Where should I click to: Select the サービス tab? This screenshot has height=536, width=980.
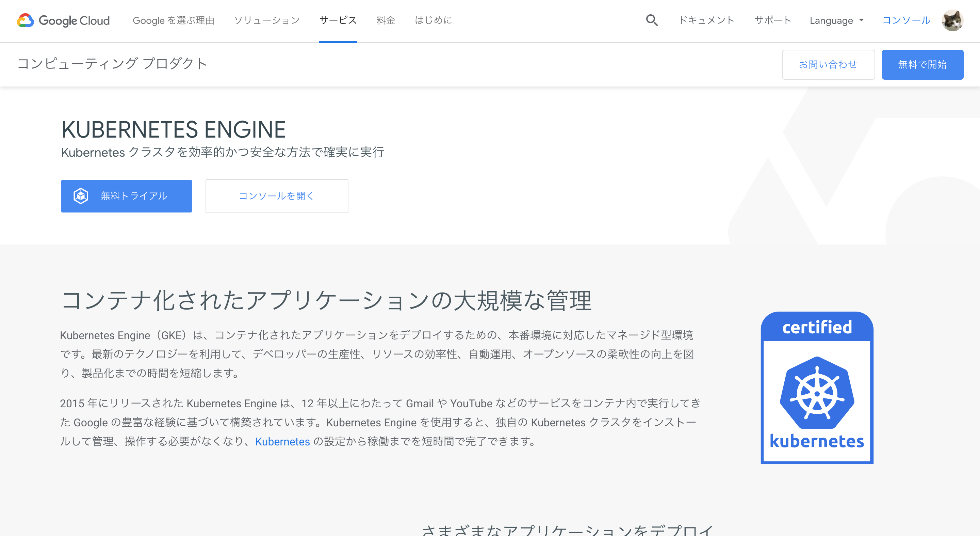pyautogui.click(x=338, y=20)
